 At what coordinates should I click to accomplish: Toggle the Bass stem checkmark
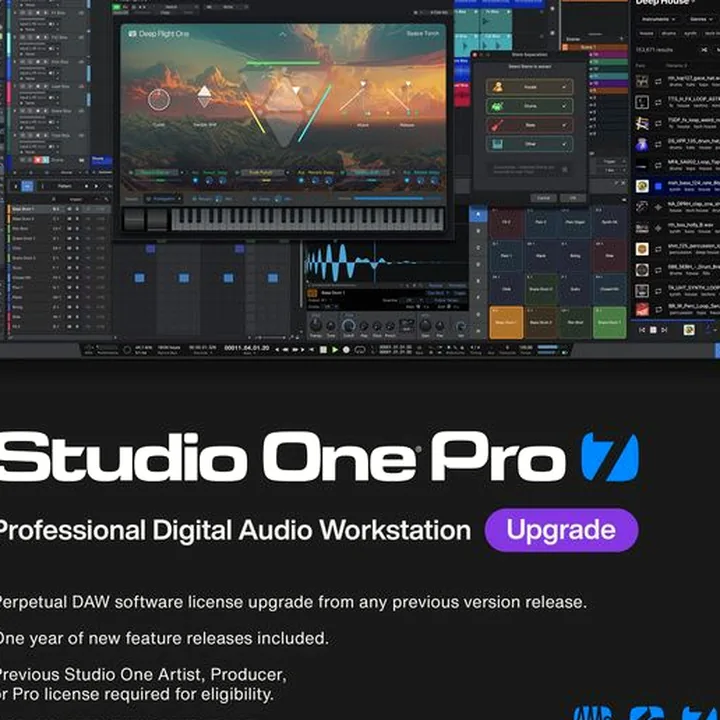tap(564, 125)
